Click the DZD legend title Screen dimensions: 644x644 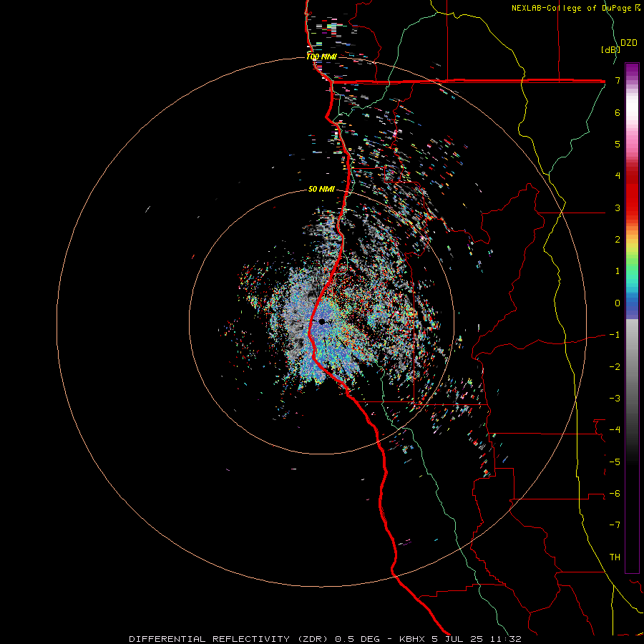pyautogui.click(x=629, y=43)
